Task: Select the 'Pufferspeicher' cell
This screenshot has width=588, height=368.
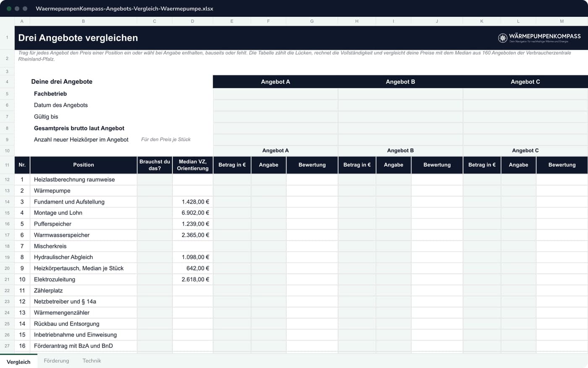Action: click(x=84, y=224)
